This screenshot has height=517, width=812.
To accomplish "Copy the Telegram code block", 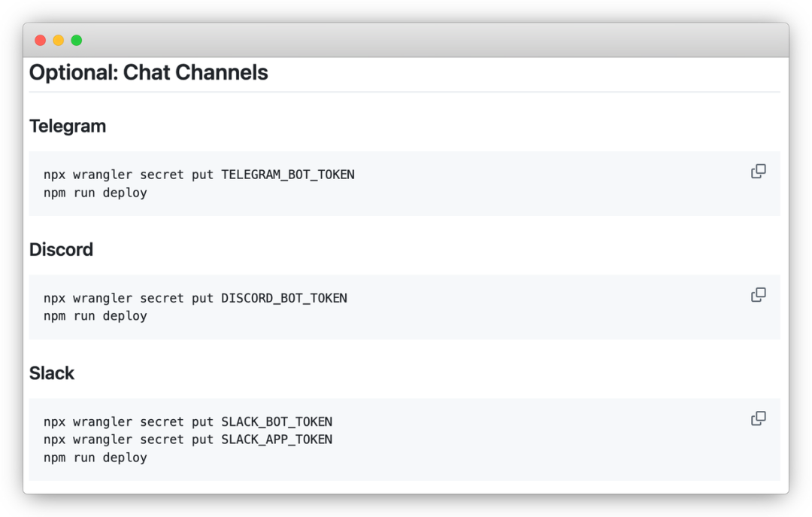I will [x=758, y=172].
